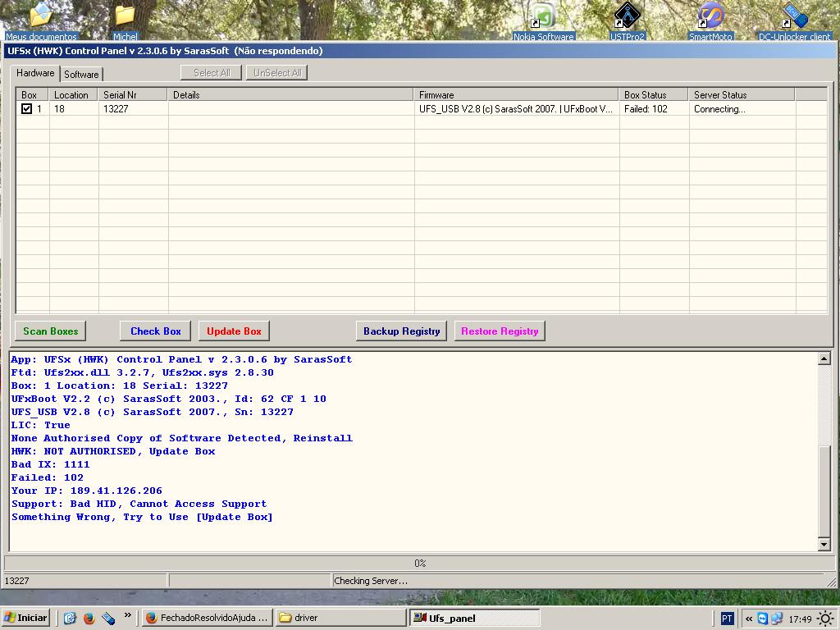Click the log line starting 'None Authorised Copy'

click(x=182, y=438)
